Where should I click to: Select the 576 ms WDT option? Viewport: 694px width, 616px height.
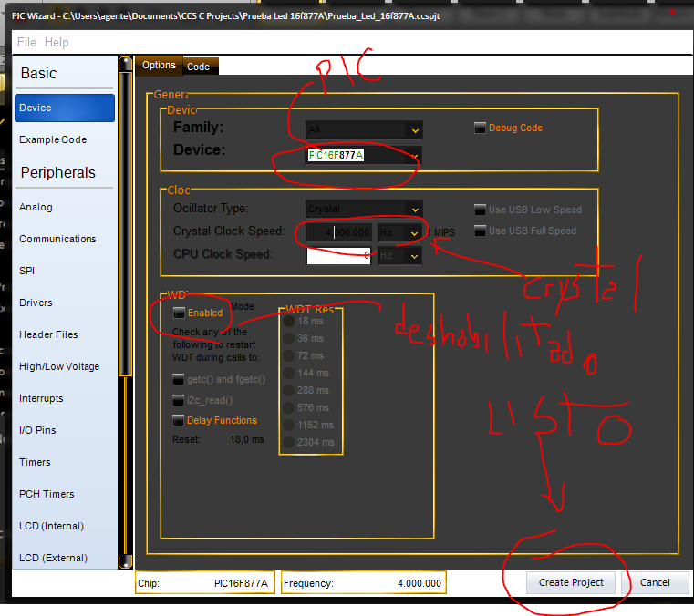point(288,407)
